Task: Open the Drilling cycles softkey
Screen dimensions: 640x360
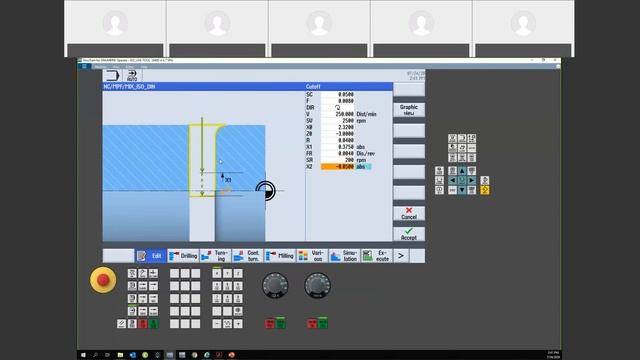Action: tap(183, 256)
